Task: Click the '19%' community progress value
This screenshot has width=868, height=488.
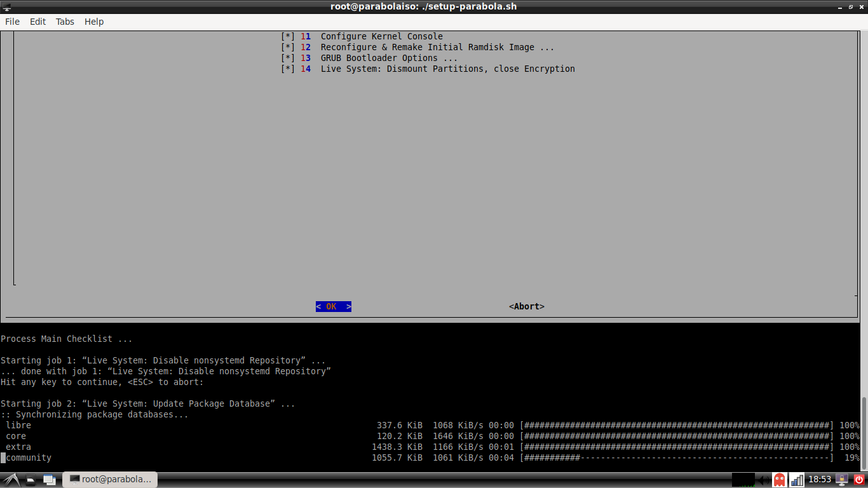Action: click(852, 457)
